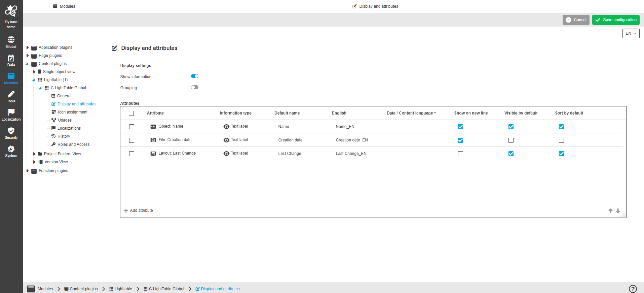Image resolution: width=644 pixels, height=293 pixels.
Task: Click the help question mark icon
Action: click(633, 289)
